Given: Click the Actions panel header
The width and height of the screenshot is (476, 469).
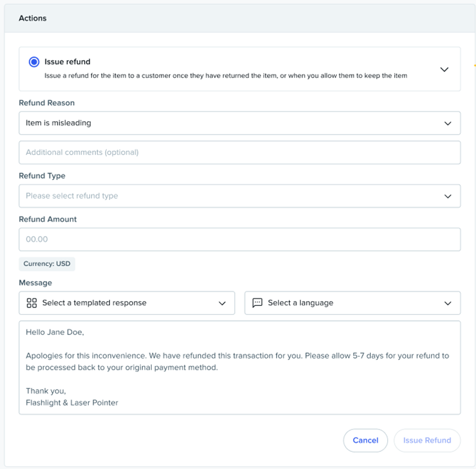Looking at the screenshot, I should [33, 18].
